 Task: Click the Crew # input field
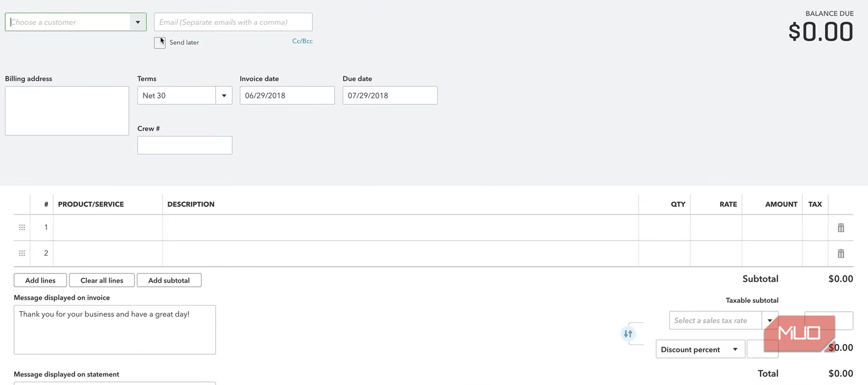pyautogui.click(x=185, y=145)
